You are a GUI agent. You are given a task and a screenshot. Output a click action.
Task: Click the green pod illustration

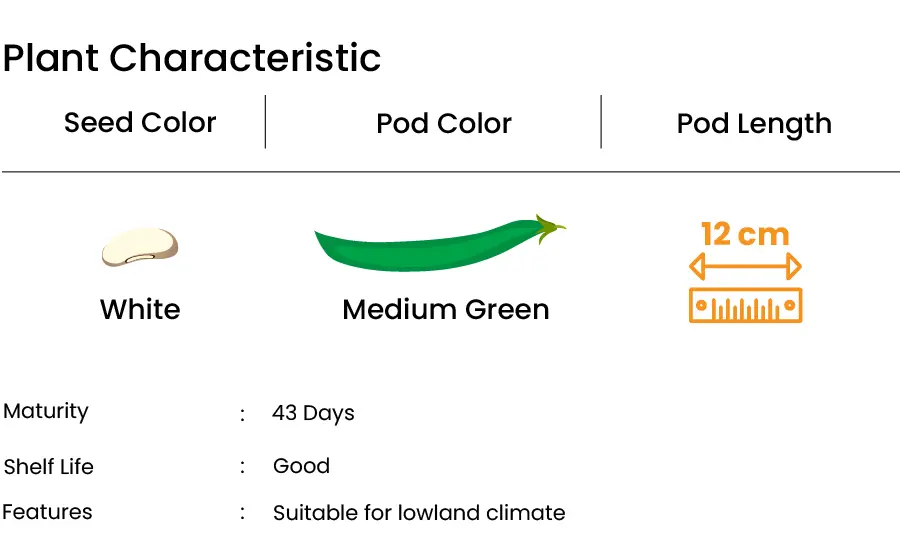[x=440, y=243]
